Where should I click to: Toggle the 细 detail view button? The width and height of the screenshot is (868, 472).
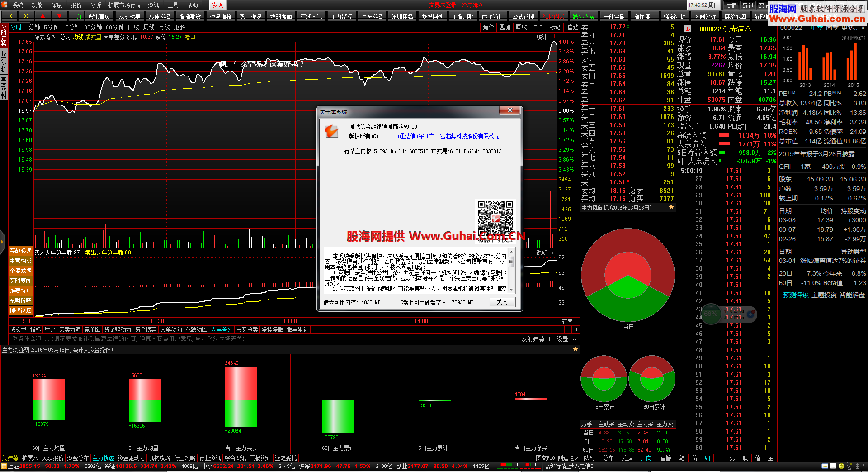click(x=707, y=458)
